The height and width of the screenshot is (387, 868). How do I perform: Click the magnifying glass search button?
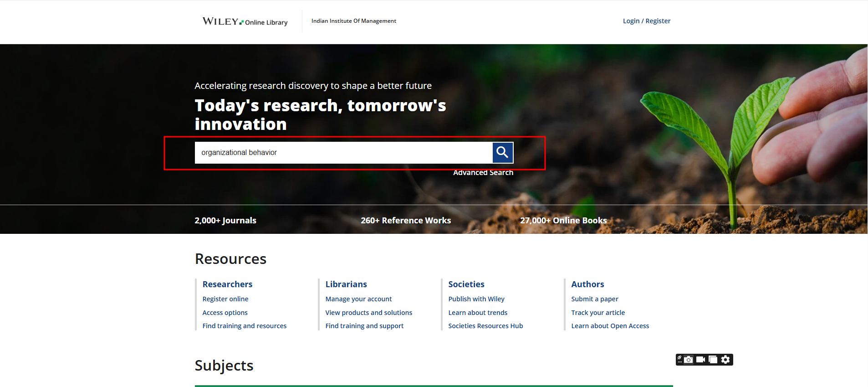pyautogui.click(x=502, y=152)
